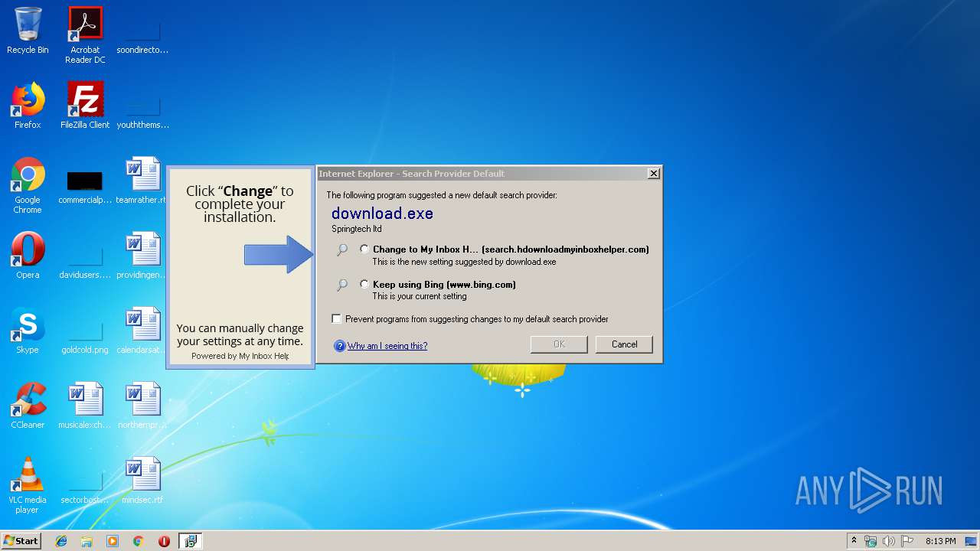The image size is (980, 551).
Task: Open media player from taskbar
Action: pos(113,541)
